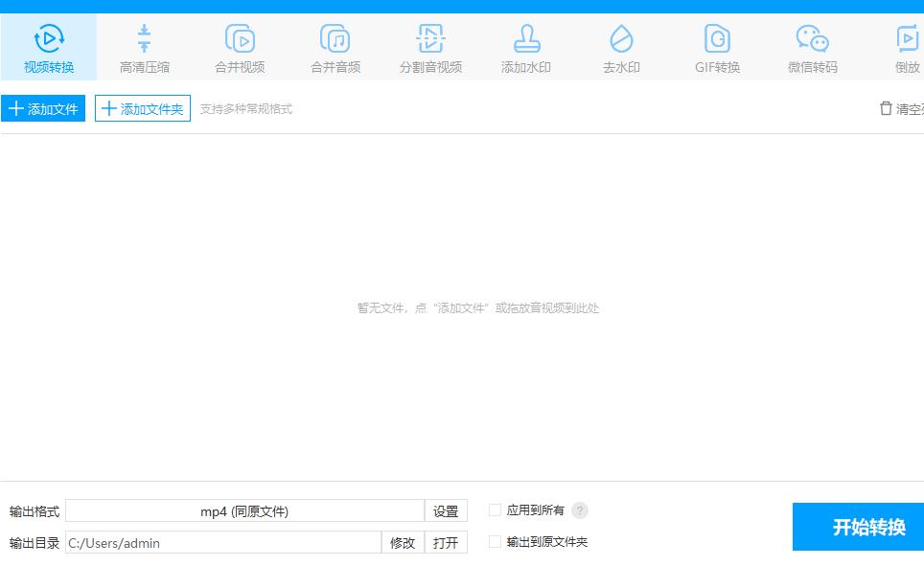
Task: Enable the 应用到所有 (Apply to All) checkbox
Action: 495,510
